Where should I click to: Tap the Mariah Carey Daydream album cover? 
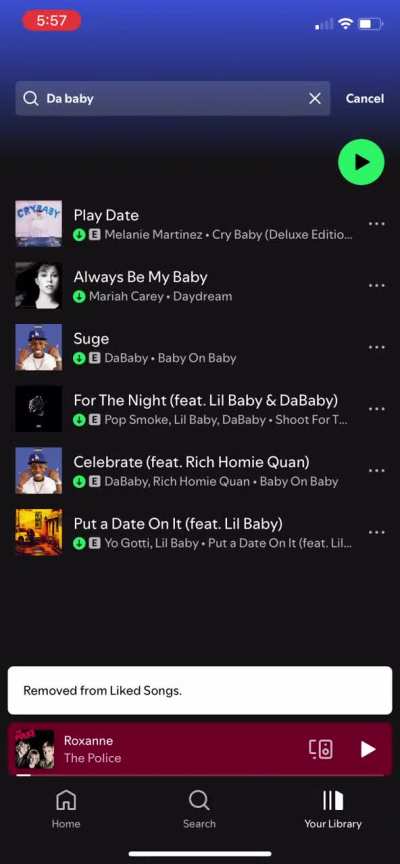39,285
